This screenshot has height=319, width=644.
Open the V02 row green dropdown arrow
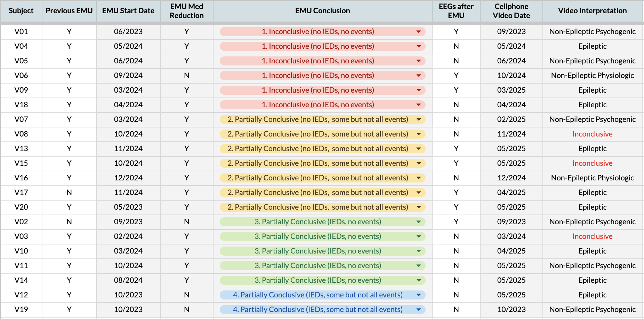(x=419, y=222)
